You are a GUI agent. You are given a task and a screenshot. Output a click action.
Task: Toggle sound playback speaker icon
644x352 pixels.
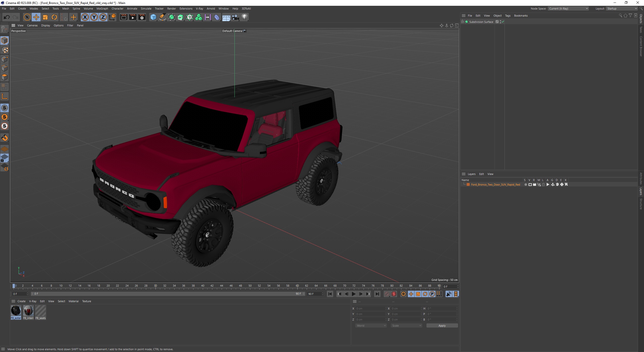point(449,294)
